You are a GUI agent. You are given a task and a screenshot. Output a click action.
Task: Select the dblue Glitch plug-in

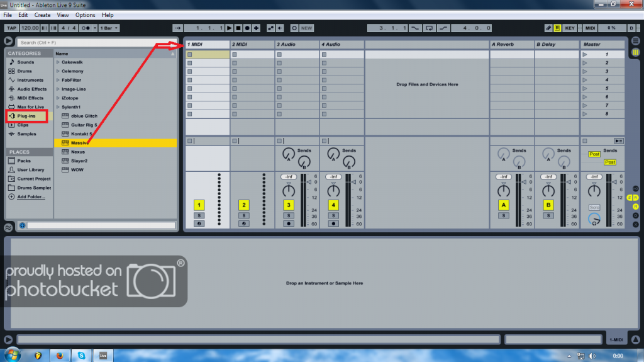coord(84,116)
